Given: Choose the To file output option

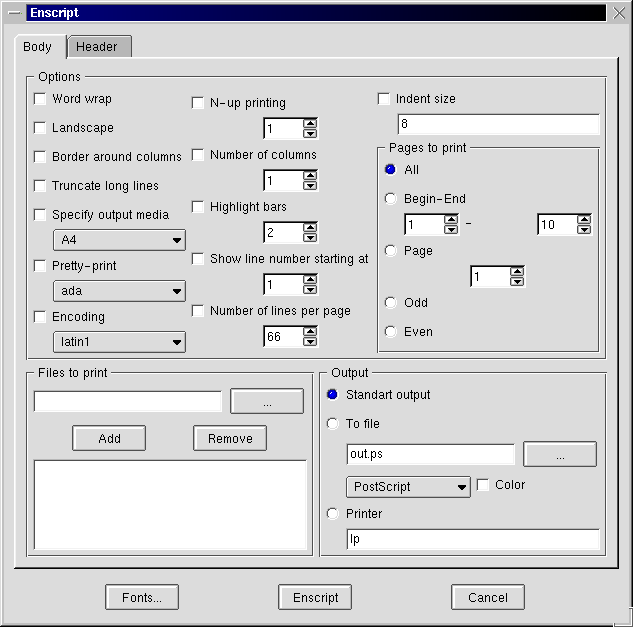Looking at the screenshot, I should click(333, 424).
